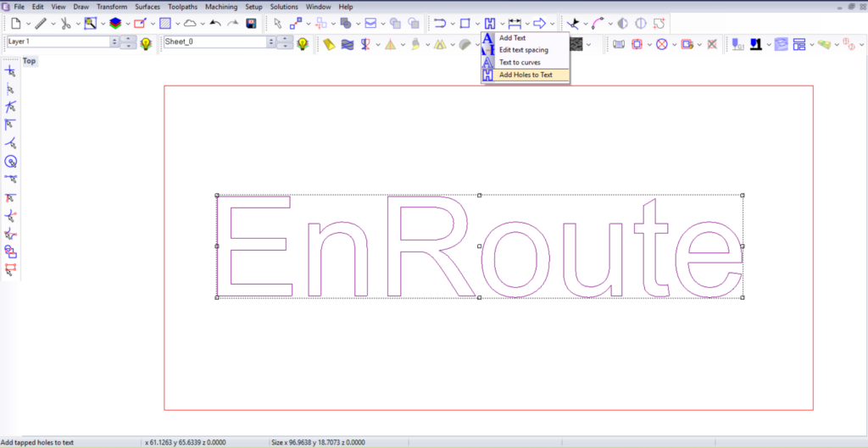Expand dropdown arrow next to layers icon

click(x=127, y=24)
